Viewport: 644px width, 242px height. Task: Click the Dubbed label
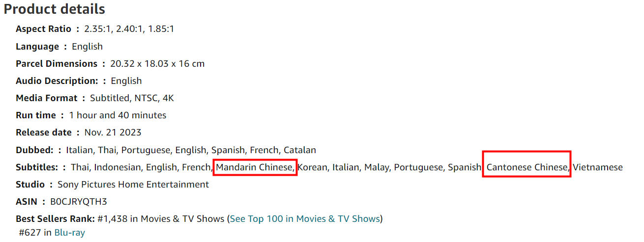click(34, 150)
